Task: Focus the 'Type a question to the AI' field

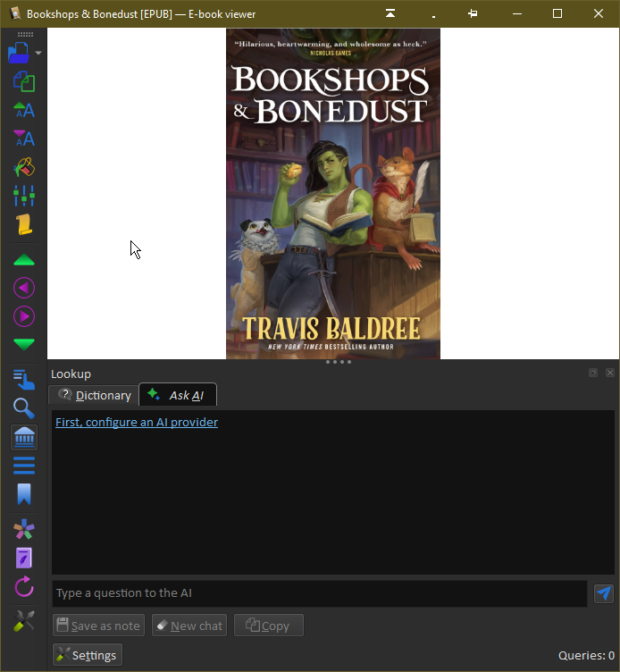Action: (320, 593)
